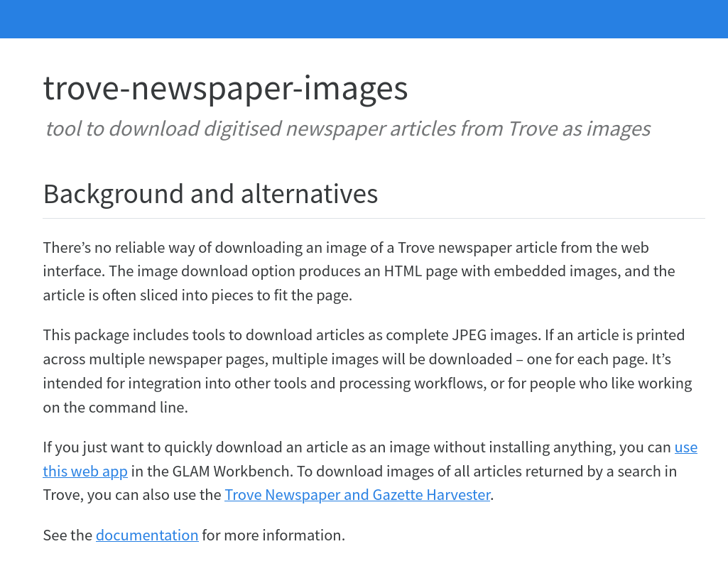Click the sentence 'See the documentation for more information.'
The height and width of the screenshot is (566, 728).
click(x=194, y=535)
